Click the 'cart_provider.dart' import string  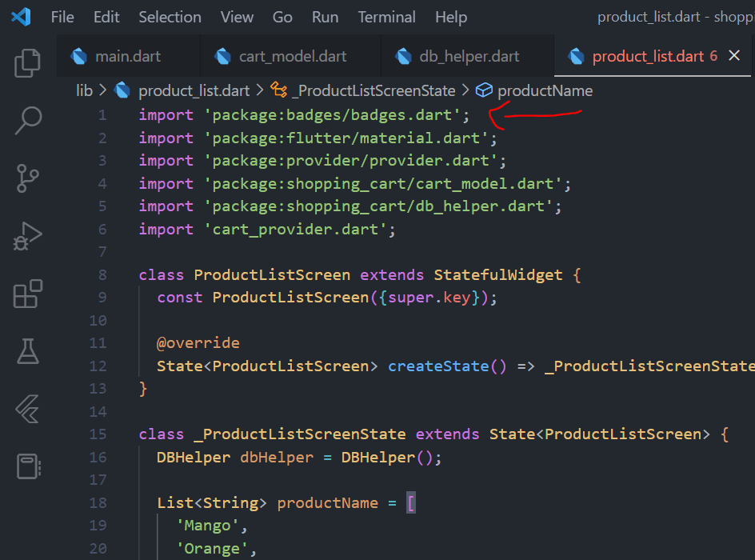(x=295, y=230)
